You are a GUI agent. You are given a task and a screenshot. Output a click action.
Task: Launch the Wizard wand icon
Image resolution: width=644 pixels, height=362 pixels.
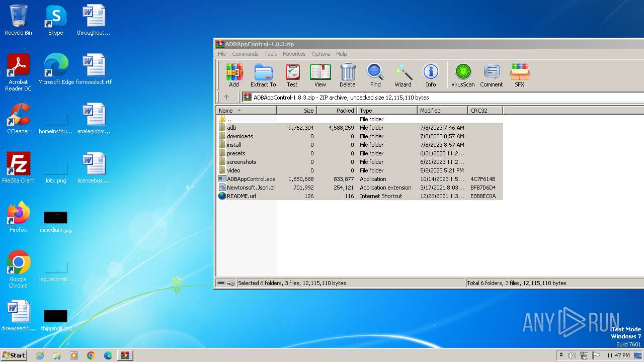[x=403, y=75]
